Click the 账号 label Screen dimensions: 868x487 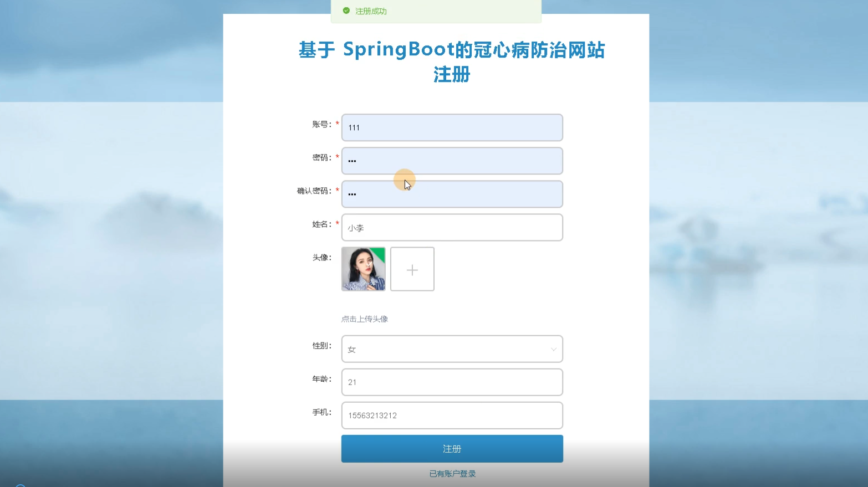[x=321, y=124]
